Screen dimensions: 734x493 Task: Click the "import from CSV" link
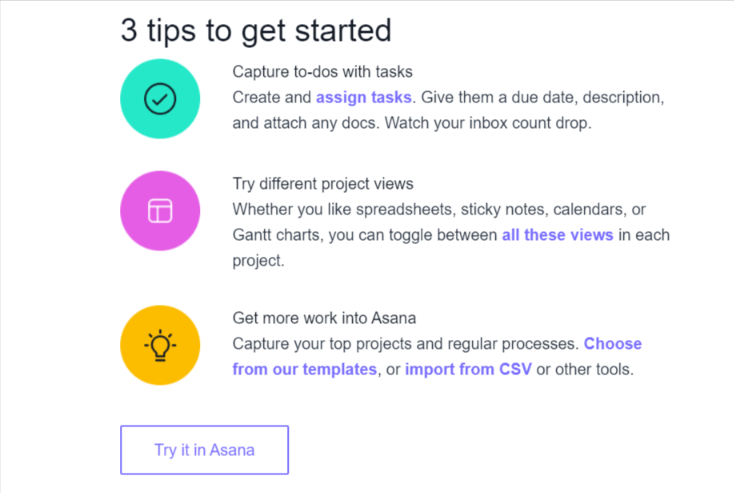pos(468,369)
